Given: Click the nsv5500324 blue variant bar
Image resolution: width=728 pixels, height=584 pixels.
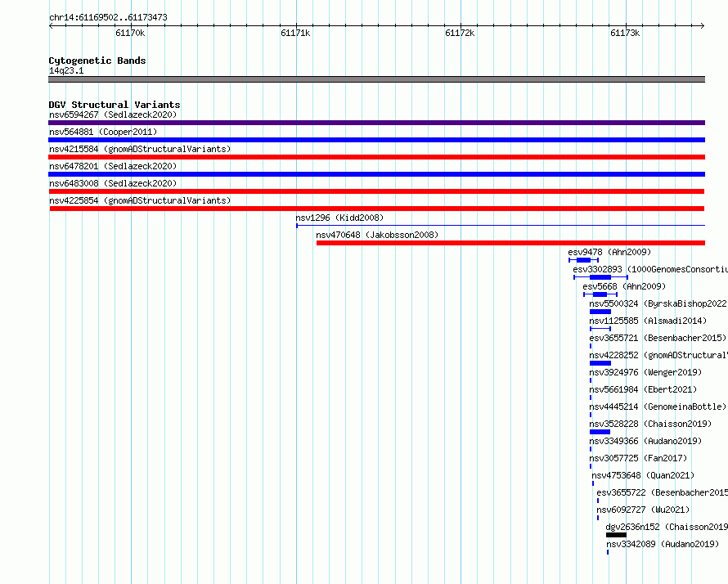Looking at the screenshot, I should 600,312.
